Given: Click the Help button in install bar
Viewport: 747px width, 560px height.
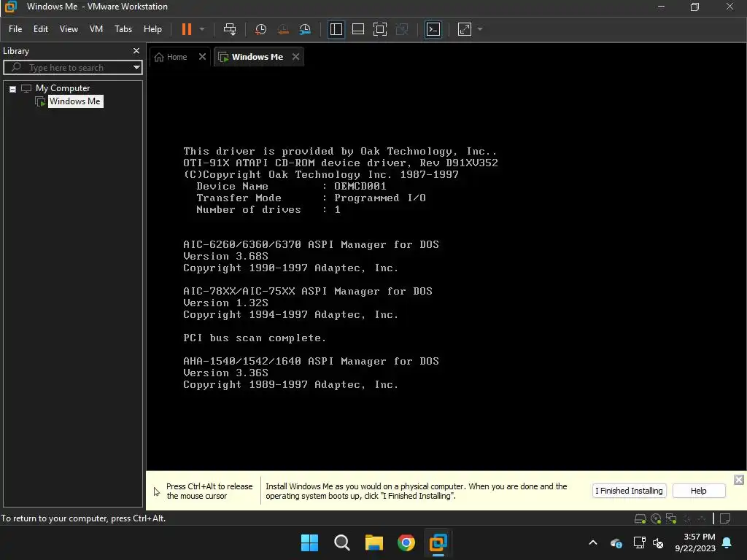Looking at the screenshot, I should click(698, 491).
